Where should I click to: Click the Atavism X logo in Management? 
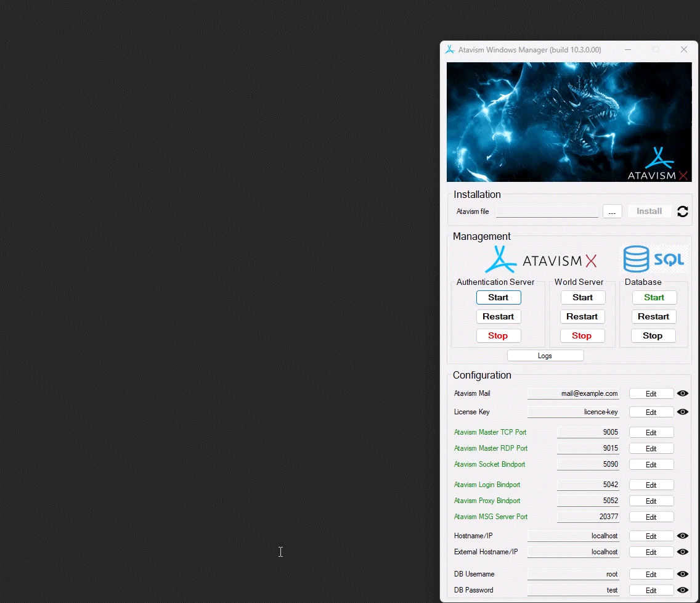pos(540,260)
